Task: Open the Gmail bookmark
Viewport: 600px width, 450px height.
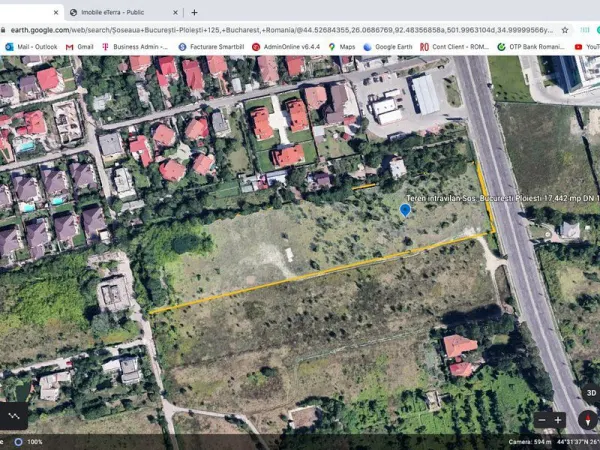Action: (80, 47)
